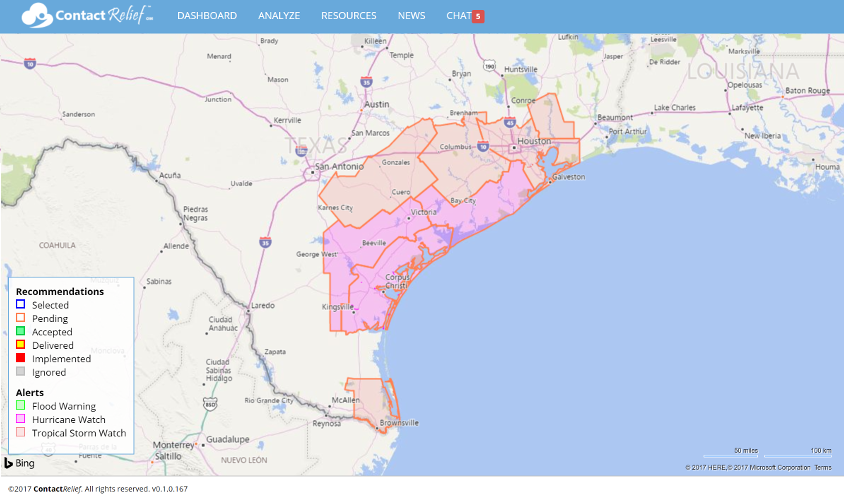This screenshot has width=844, height=498.
Task: Click the Monterrey city label
Action: (173, 445)
